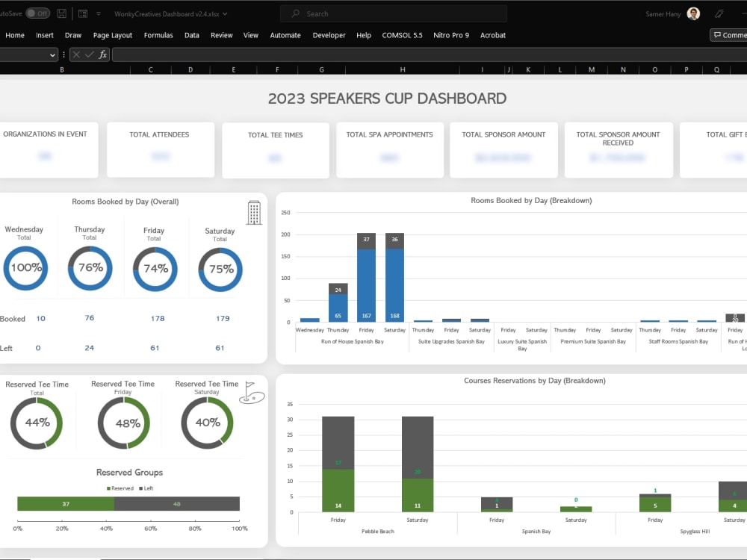Click the golf flag icon in Tee Time card
The width and height of the screenshot is (747, 560).
(252, 393)
